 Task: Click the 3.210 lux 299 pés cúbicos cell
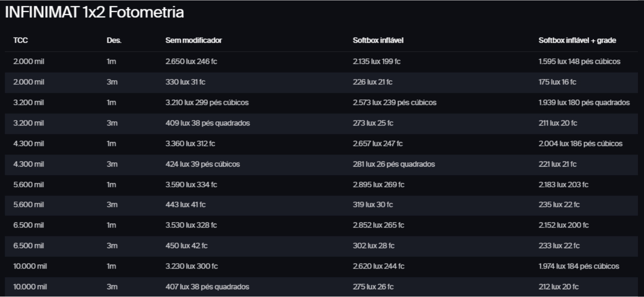pyautogui.click(x=207, y=103)
